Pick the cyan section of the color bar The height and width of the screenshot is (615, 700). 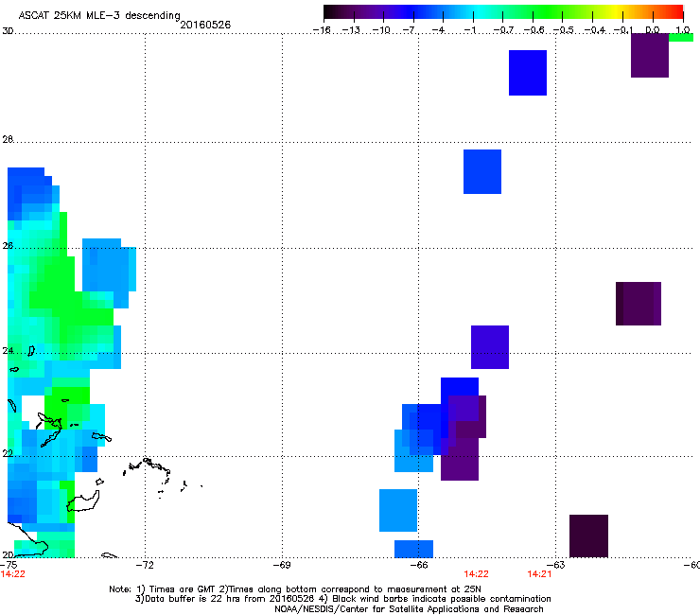[480, 12]
